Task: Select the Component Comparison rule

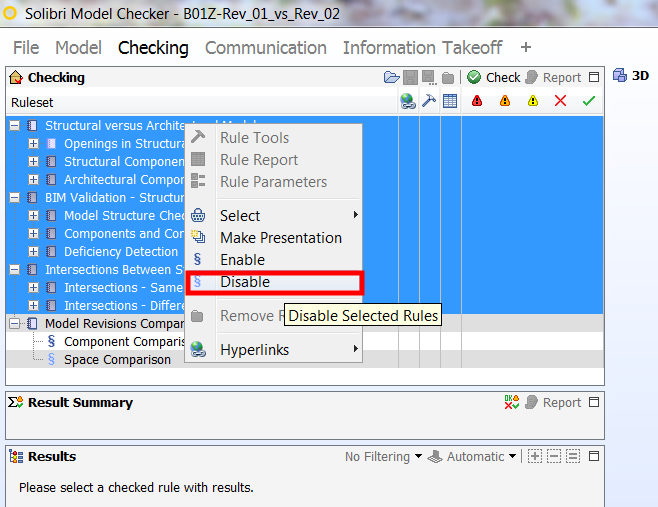Action: pyautogui.click(x=124, y=342)
